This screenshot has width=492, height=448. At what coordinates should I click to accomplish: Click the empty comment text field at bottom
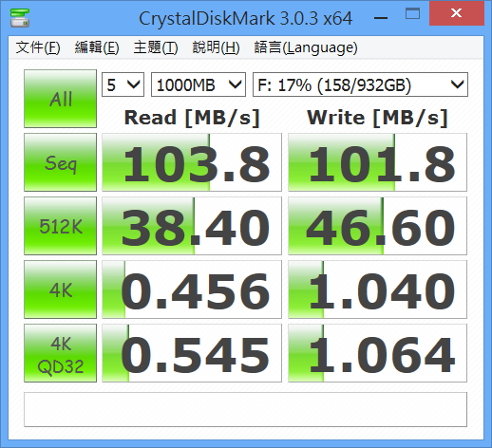tap(245, 409)
